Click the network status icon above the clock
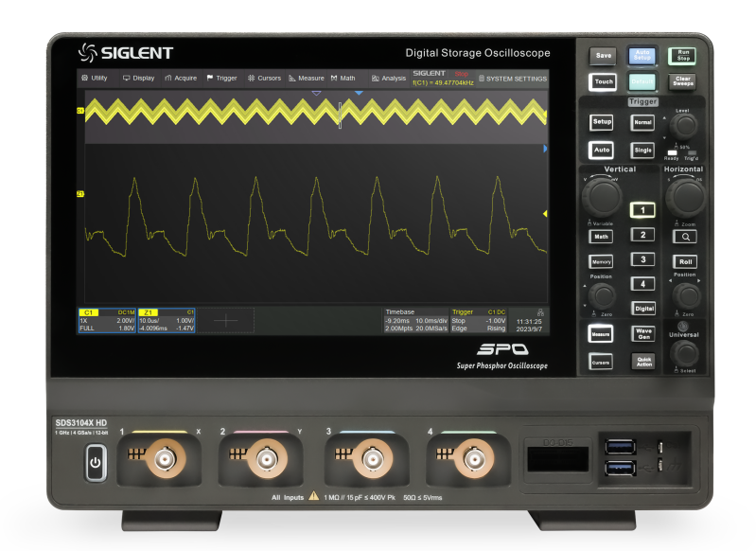The height and width of the screenshot is (551, 756). [x=540, y=311]
